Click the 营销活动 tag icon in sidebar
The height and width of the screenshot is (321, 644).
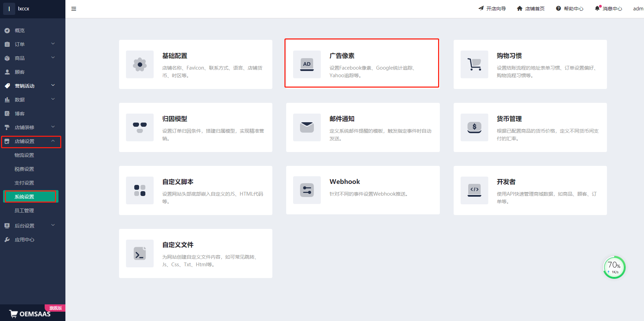(7, 86)
